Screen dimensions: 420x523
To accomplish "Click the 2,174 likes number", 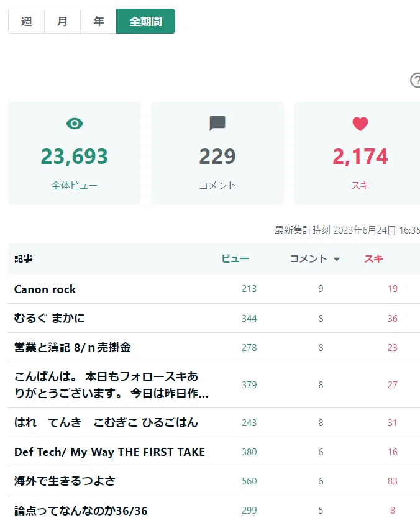I will coord(360,157).
